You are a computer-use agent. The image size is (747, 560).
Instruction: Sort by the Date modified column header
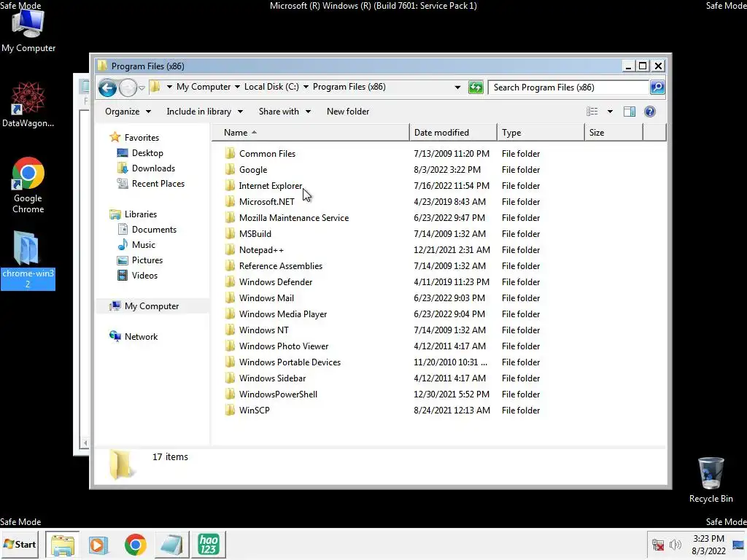pos(453,133)
